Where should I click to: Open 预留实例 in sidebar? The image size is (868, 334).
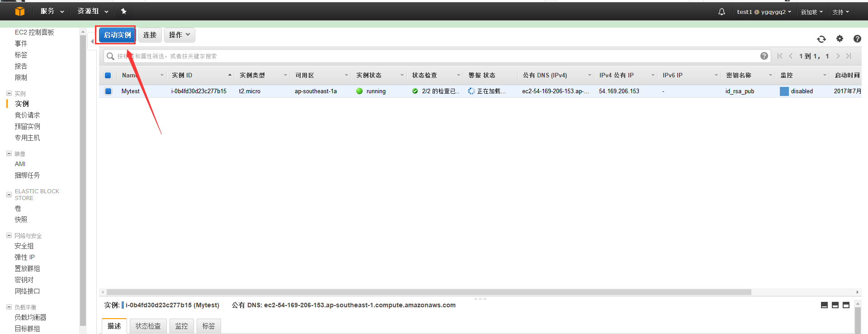tap(27, 126)
